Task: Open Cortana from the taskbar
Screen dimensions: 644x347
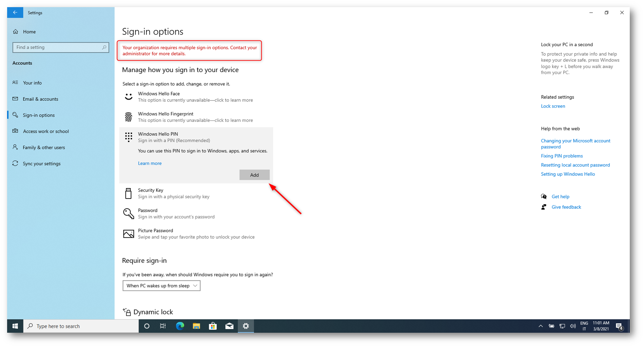Action: pos(147,326)
